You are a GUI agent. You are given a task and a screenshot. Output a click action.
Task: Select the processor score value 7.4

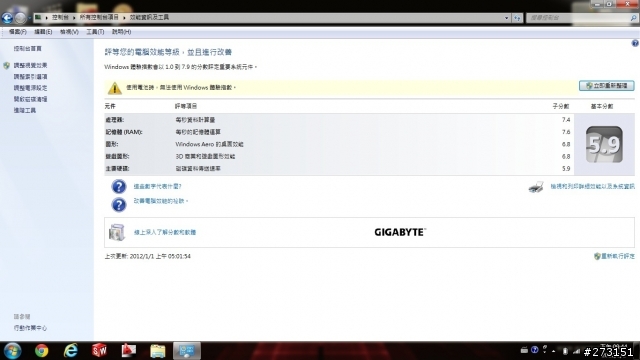[566, 120]
